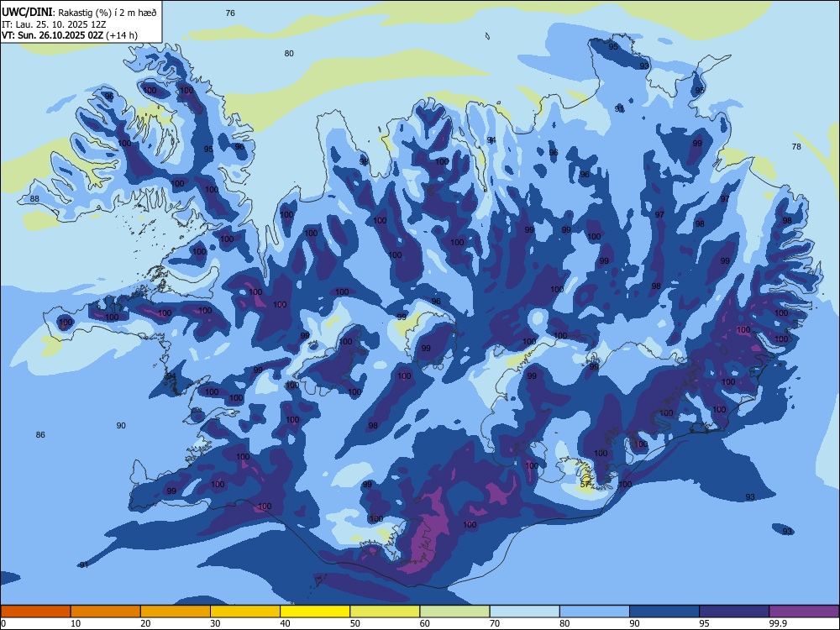Click the legend label 99.9

tap(777, 623)
